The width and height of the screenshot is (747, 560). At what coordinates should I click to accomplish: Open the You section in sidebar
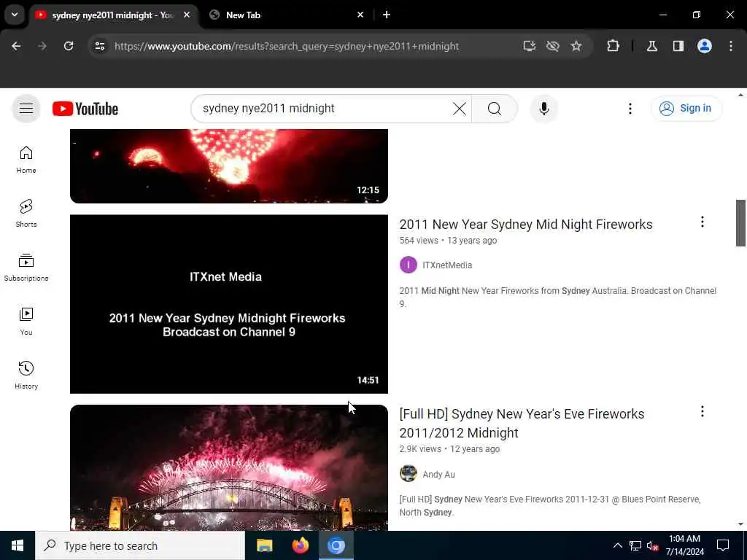click(x=26, y=322)
